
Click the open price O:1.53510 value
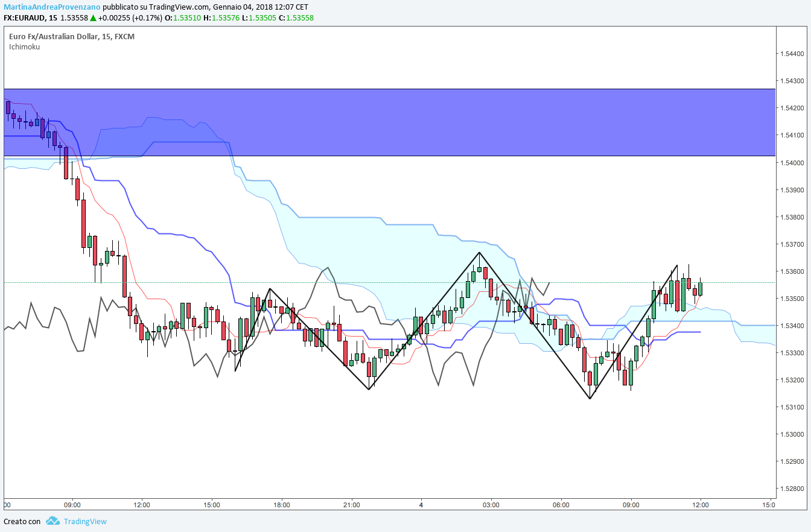click(183, 17)
